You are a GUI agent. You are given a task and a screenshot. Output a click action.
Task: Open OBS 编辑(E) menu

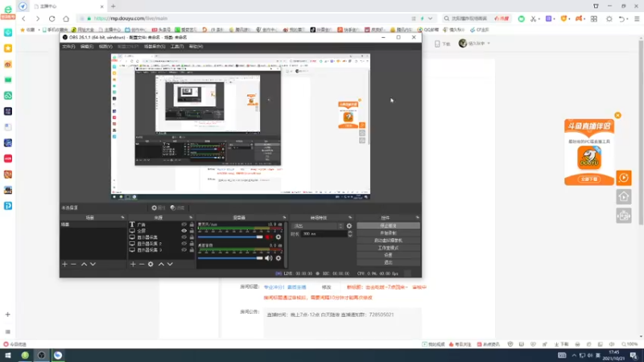click(x=87, y=47)
